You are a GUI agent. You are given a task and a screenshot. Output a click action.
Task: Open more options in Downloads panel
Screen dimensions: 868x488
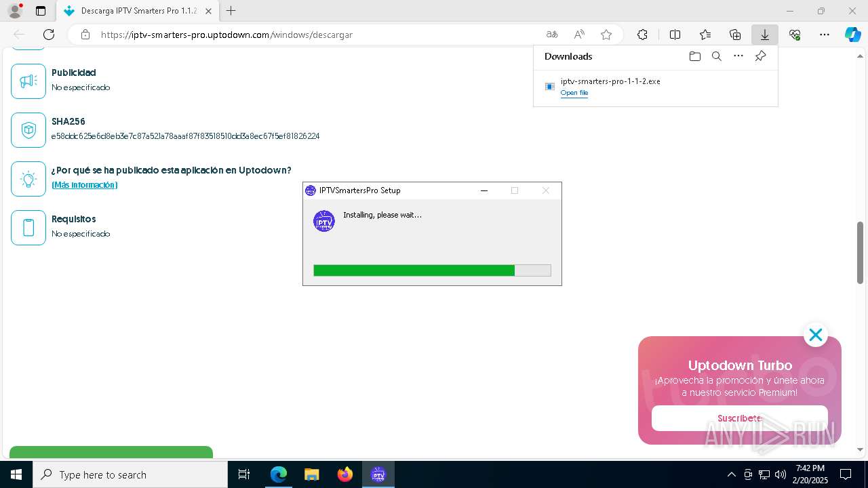point(738,56)
